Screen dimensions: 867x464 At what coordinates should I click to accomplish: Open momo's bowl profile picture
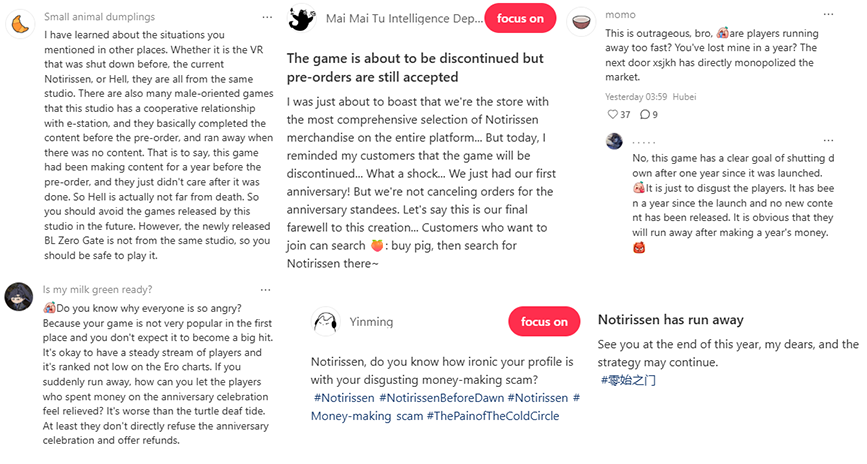click(x=583, y=19)
